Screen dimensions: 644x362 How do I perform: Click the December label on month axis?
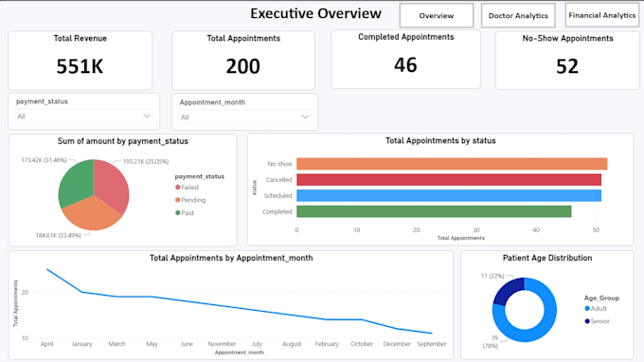tap(397, 344)
